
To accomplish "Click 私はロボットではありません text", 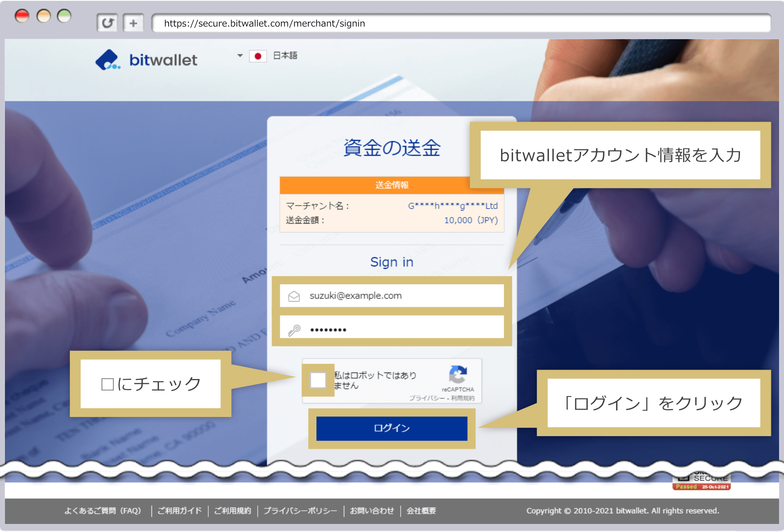I will (x=375, y=380).
